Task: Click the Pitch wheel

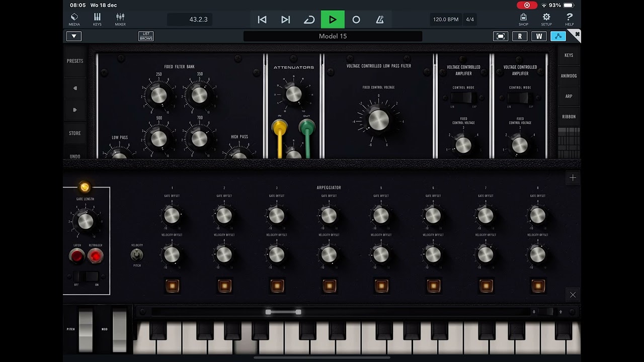Action: tap(86, 330)
